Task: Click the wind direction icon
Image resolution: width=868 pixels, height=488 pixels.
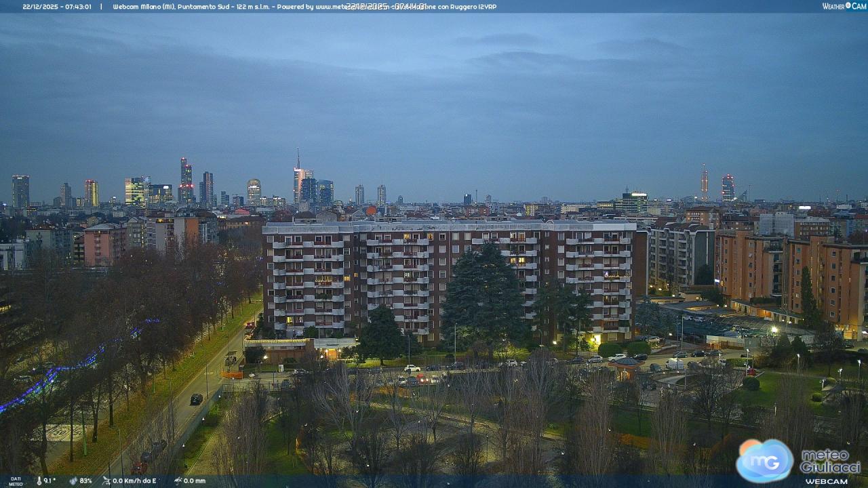Action: point(106,481)
